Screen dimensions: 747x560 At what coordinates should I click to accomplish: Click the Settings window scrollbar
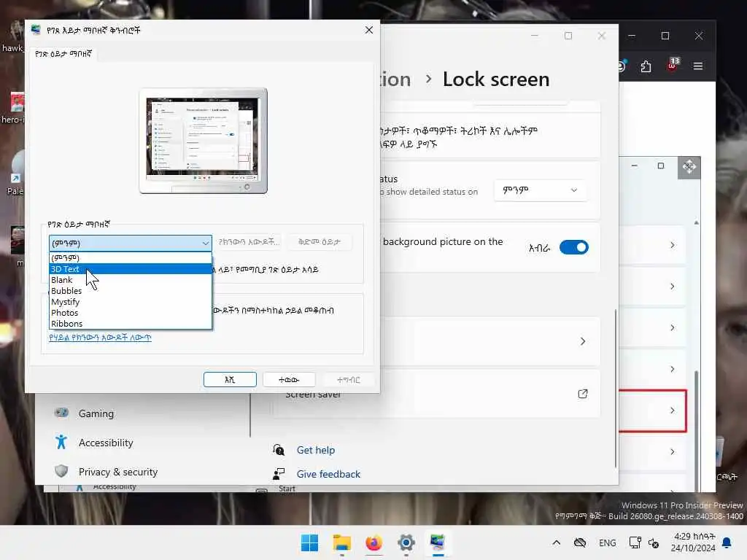[616, 388]
